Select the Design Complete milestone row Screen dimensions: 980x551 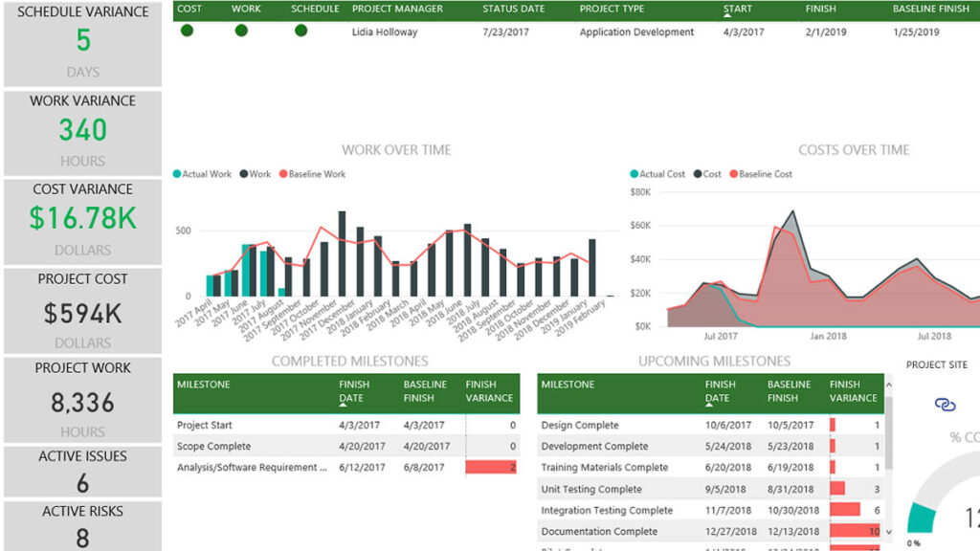[710, 425]
